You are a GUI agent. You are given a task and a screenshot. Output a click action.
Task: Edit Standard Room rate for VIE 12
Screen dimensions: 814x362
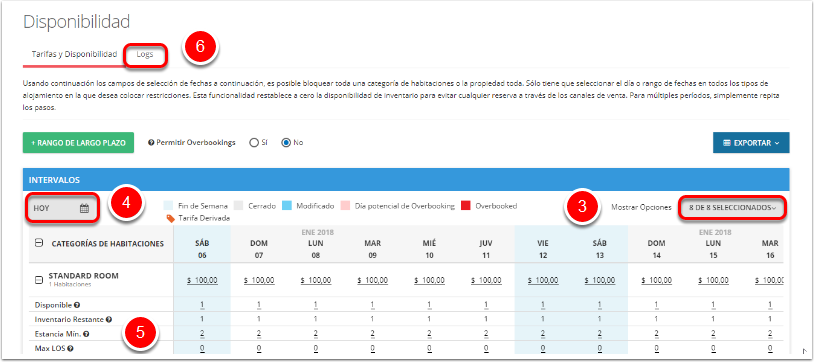point(543,280)
